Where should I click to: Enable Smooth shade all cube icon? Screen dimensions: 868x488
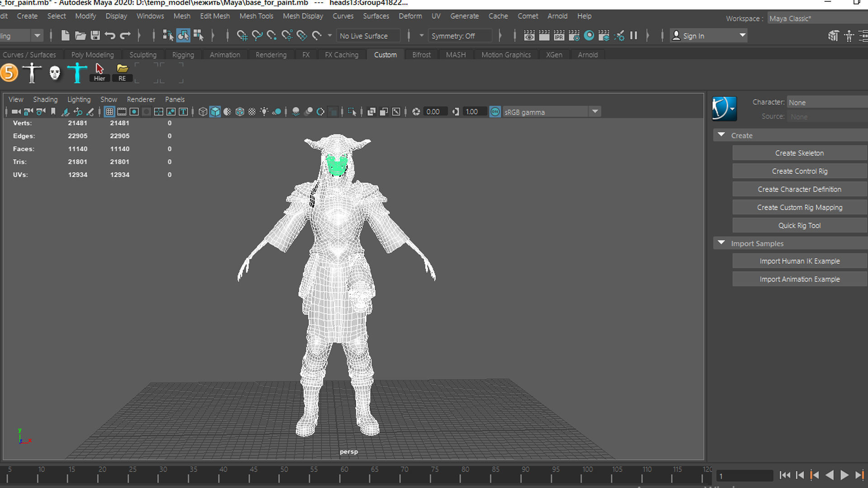coord(215,112)
